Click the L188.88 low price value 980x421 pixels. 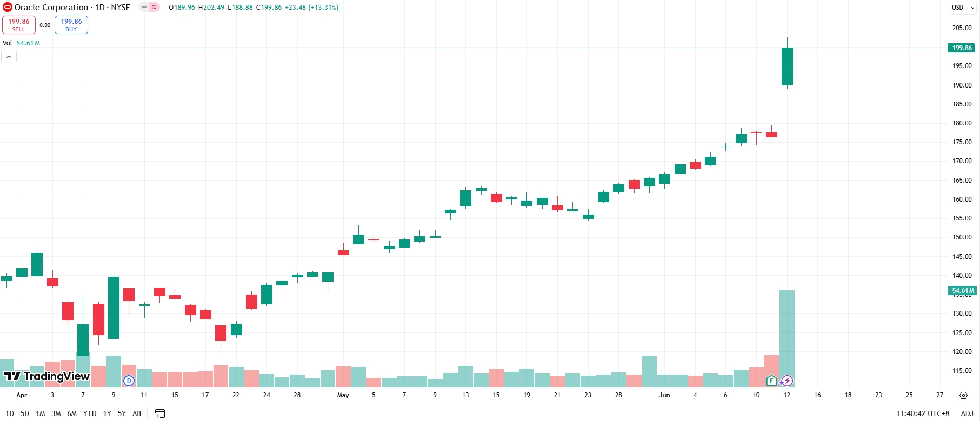(240, 8)
